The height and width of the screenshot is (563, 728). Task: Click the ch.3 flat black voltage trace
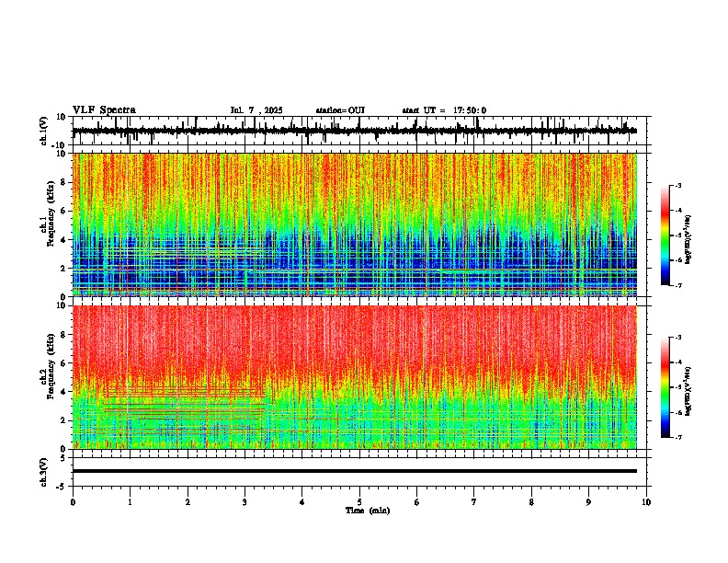pyautogui.click(x=355, y=471)
